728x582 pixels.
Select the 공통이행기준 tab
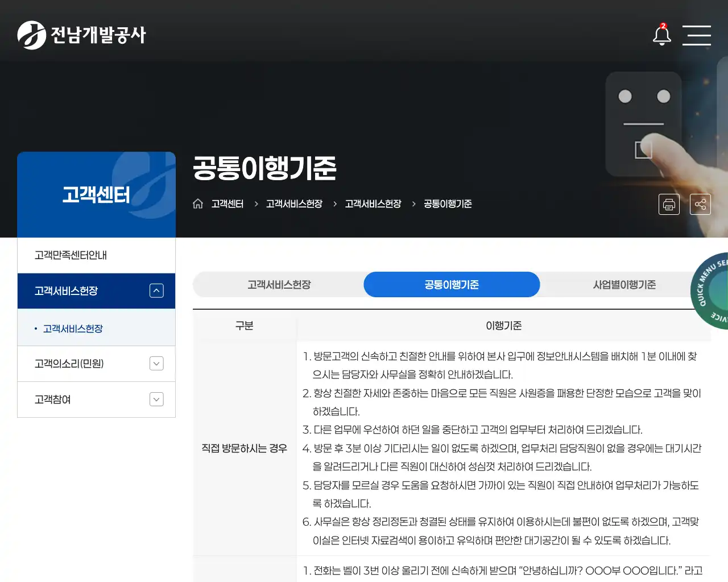tap(452, 284)
